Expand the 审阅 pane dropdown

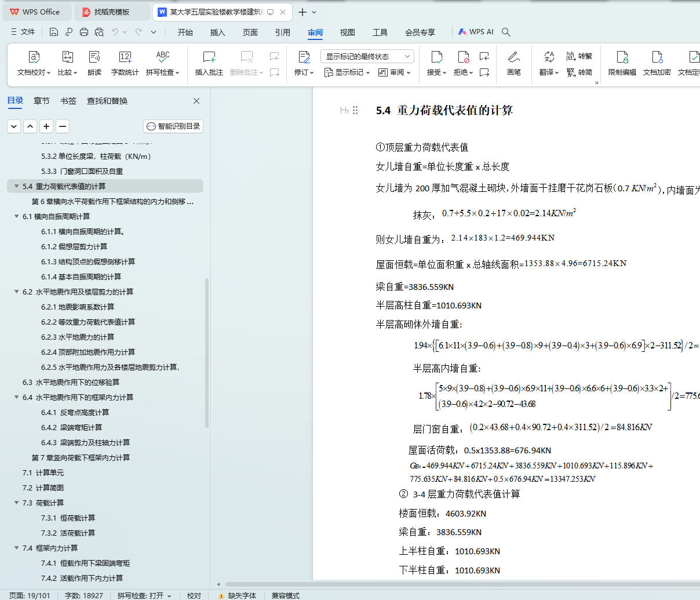click(x=395, y=72)
